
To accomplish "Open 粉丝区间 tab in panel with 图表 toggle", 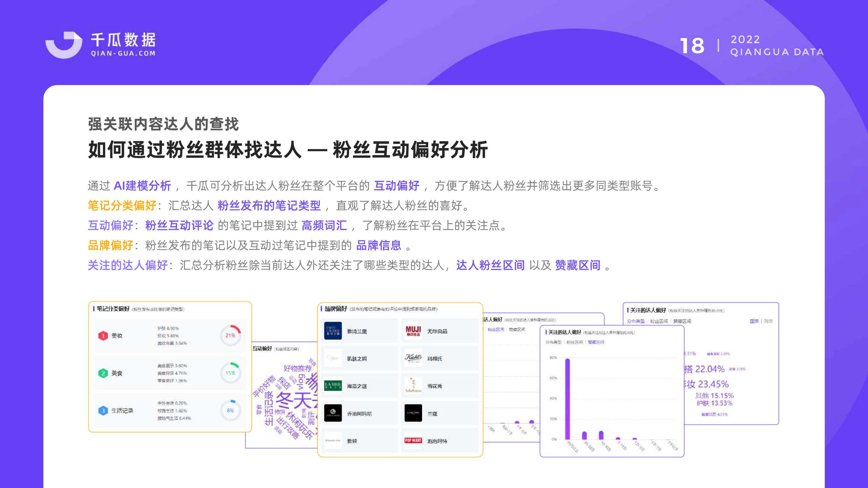I will coord(659,321).
